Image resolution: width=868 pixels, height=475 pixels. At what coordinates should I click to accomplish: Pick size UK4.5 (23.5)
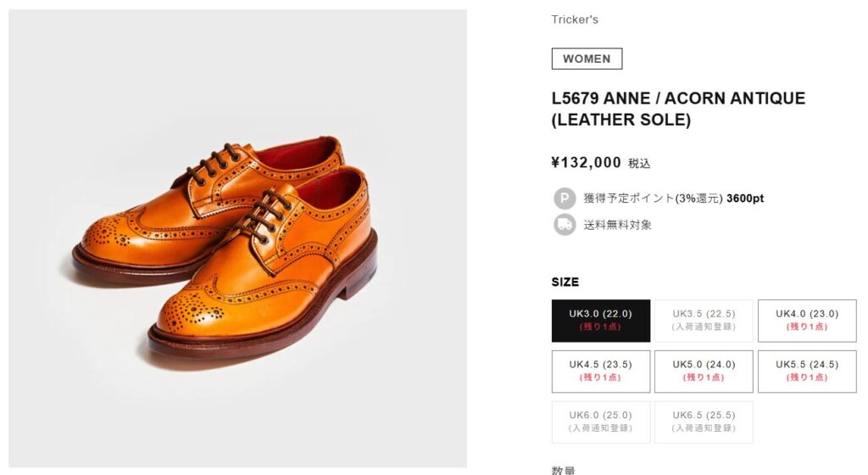[x=601, y=372]
